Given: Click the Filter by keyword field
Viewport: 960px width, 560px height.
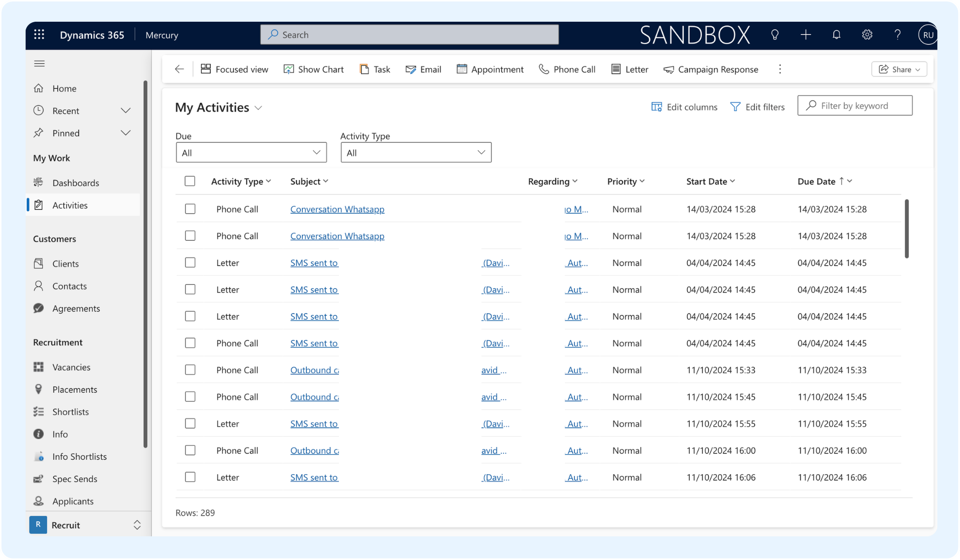Looking at the screenshot, I should pyautogui.click(x=855, y=106).
